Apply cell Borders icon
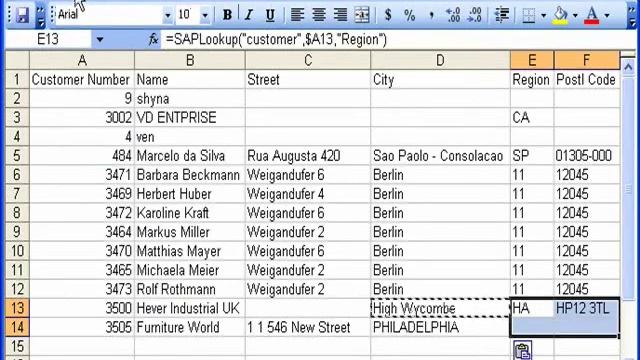 (x=529, y=15)
